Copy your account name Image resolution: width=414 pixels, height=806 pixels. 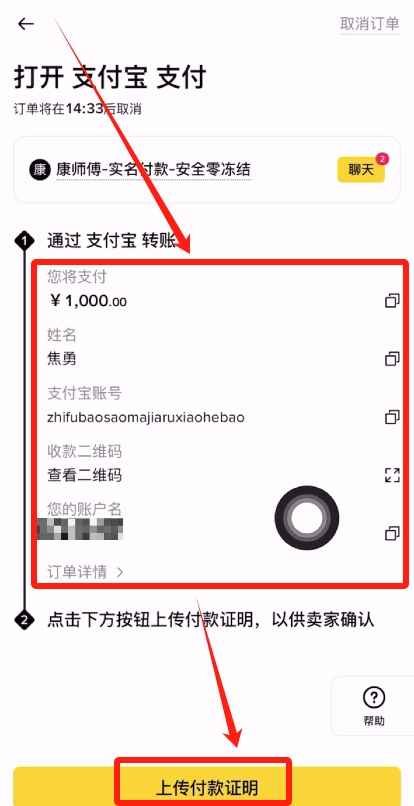click(x=392, y=533)
